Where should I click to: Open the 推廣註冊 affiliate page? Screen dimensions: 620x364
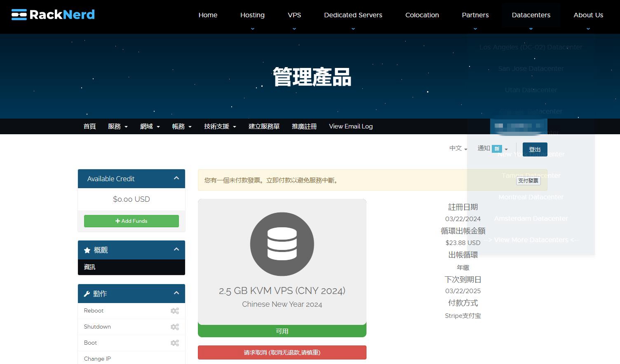[x=304, y=126]
